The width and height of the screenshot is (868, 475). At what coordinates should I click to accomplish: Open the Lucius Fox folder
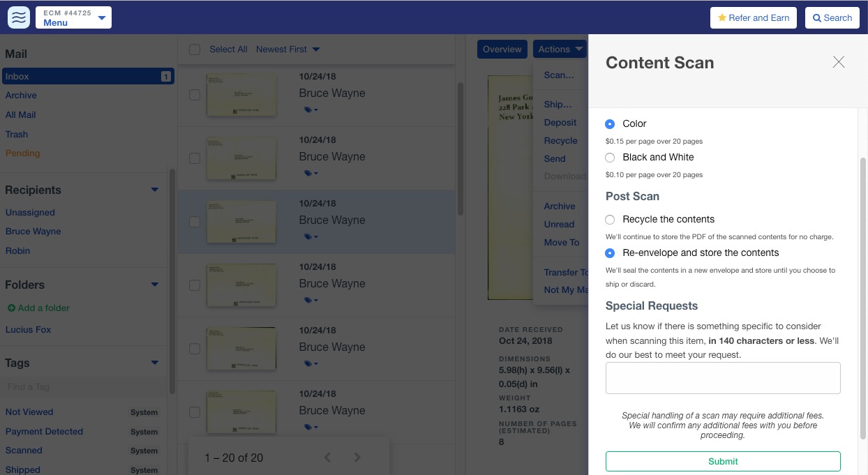point(28,329)
